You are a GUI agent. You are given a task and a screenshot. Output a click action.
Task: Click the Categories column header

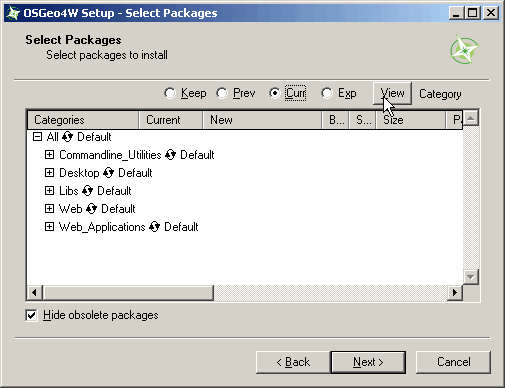(x=83, y=120)
